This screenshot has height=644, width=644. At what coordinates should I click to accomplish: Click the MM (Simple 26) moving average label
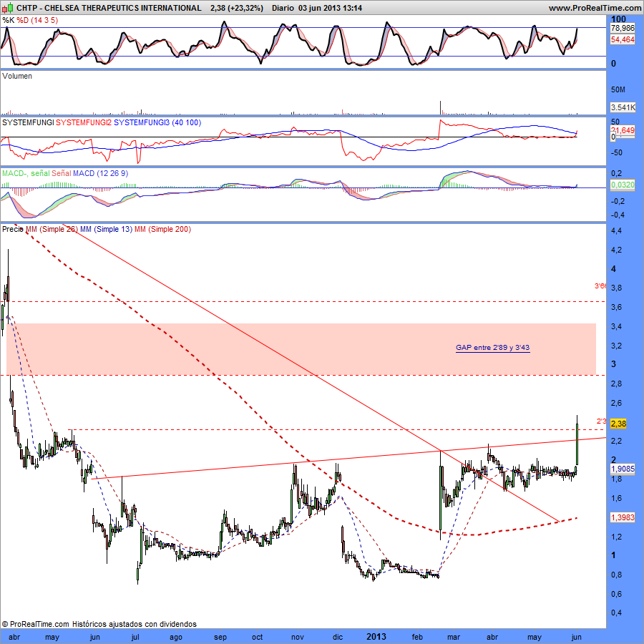52,229
